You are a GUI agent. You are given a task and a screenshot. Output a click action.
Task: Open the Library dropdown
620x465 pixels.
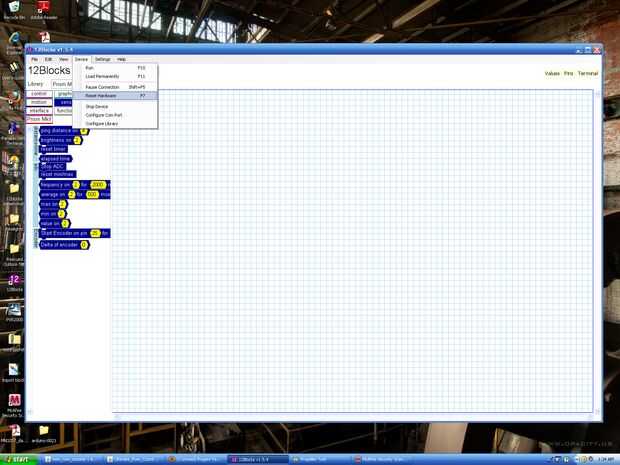(x=62, y=84)
